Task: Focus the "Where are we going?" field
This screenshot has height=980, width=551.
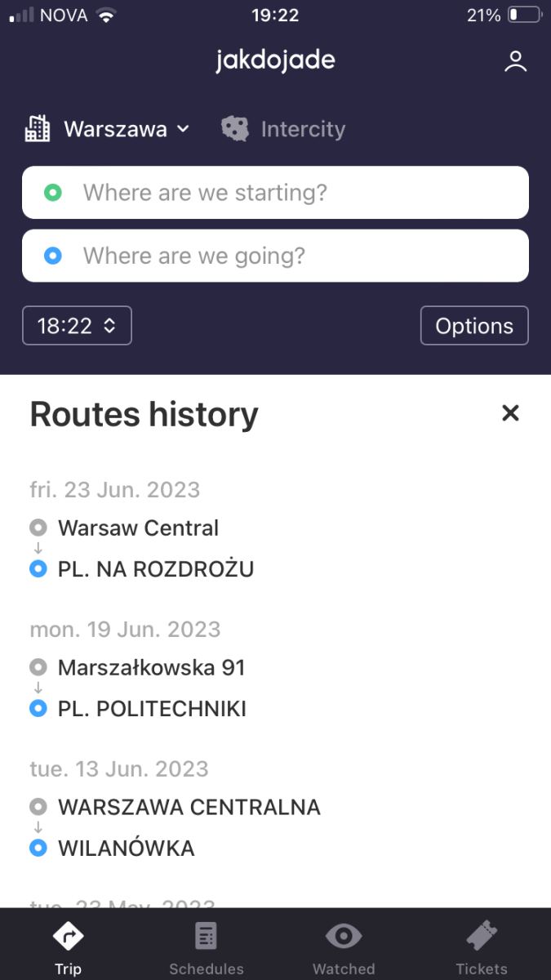Action: 275,256
